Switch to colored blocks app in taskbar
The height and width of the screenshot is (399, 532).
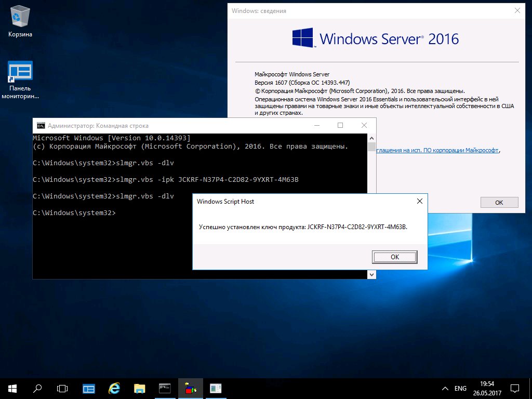pos(190,389)
